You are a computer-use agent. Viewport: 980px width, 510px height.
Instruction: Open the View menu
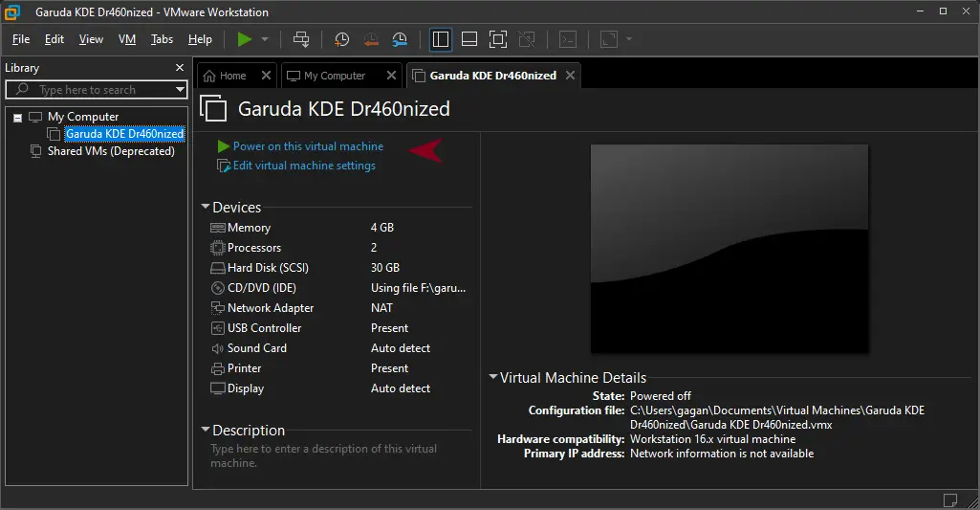[91, 39]
